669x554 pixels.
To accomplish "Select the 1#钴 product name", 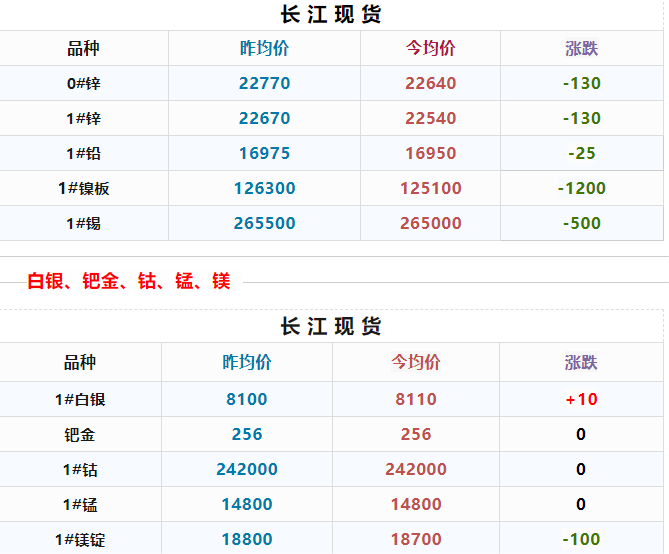I will coord(80,470).
